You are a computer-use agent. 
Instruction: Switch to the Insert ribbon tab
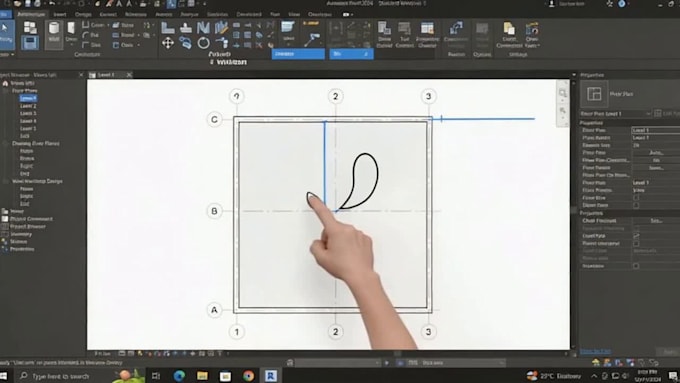[x=60, y=14]
